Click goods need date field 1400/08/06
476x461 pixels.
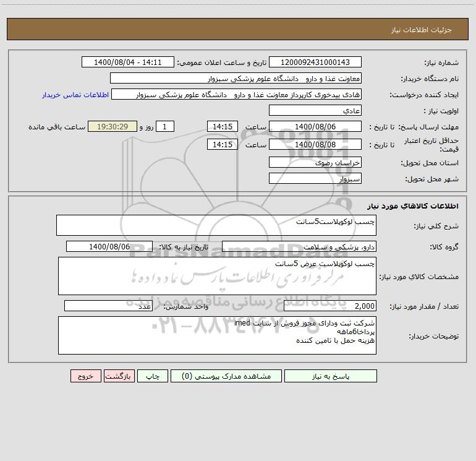[109, 246]
